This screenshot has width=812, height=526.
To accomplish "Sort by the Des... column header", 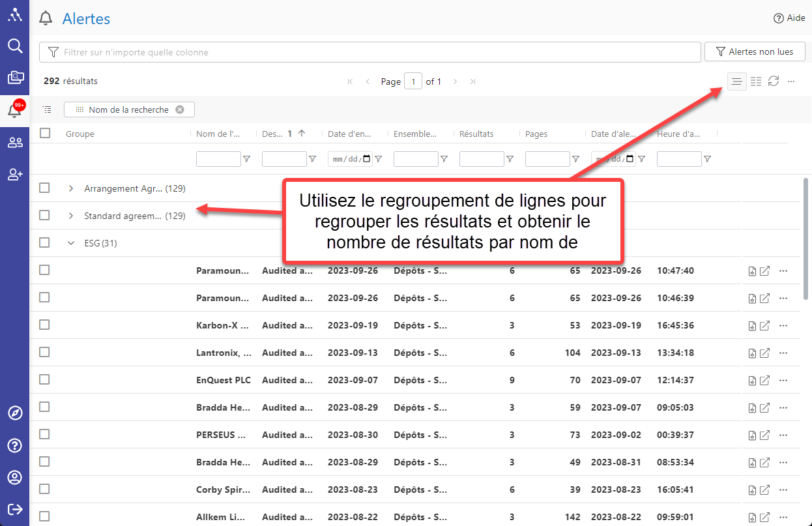I will pos(272,134).
